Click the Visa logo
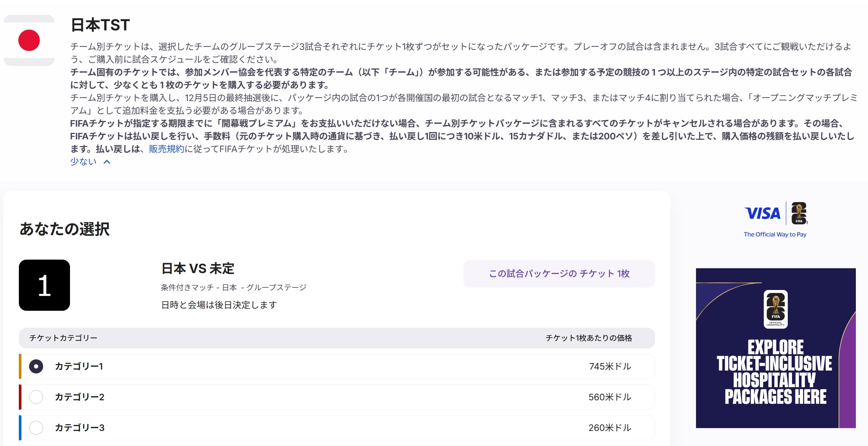868x446 pixels. coord(762,213)
